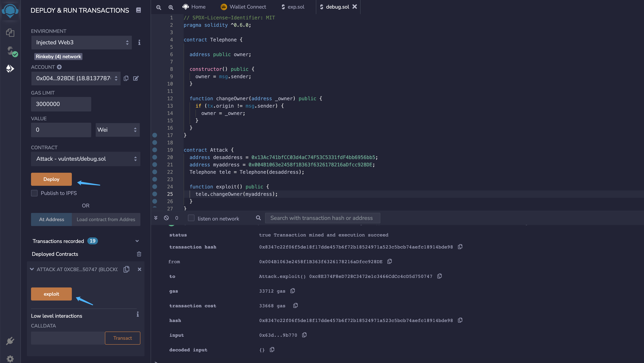The height and width of the screenshot is (363, 644).
Task: Toggle breakpoint at line 26
Action: (x=155, y=201)
